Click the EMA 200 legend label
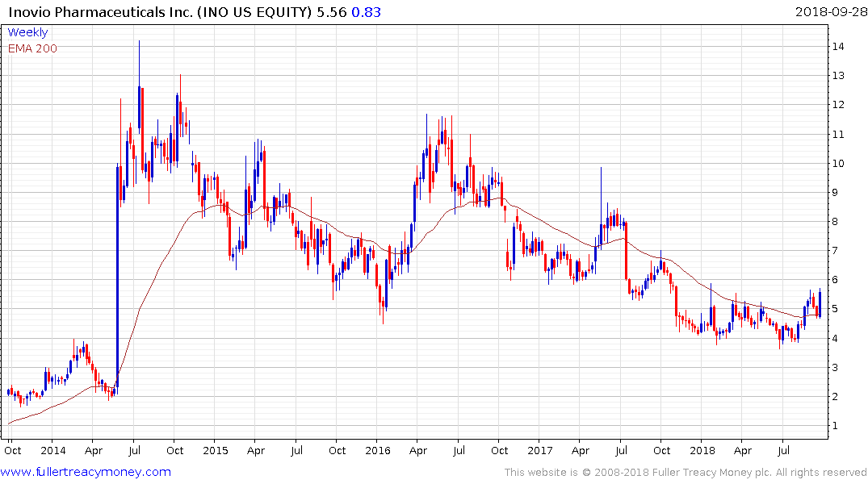The width and height of the screenshot is (868, 484). [32, 48]
